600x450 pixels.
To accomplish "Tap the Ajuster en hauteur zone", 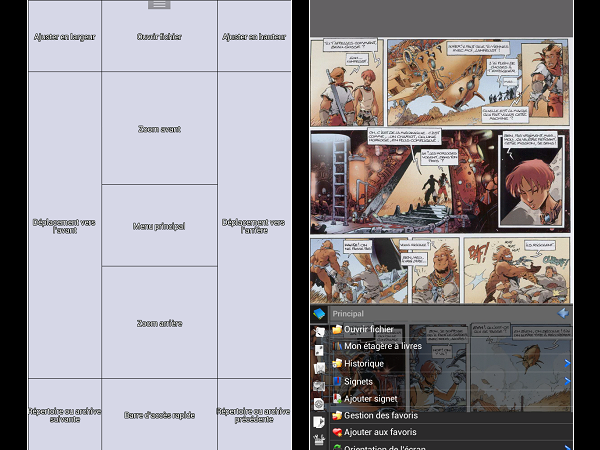I will 254,36.
